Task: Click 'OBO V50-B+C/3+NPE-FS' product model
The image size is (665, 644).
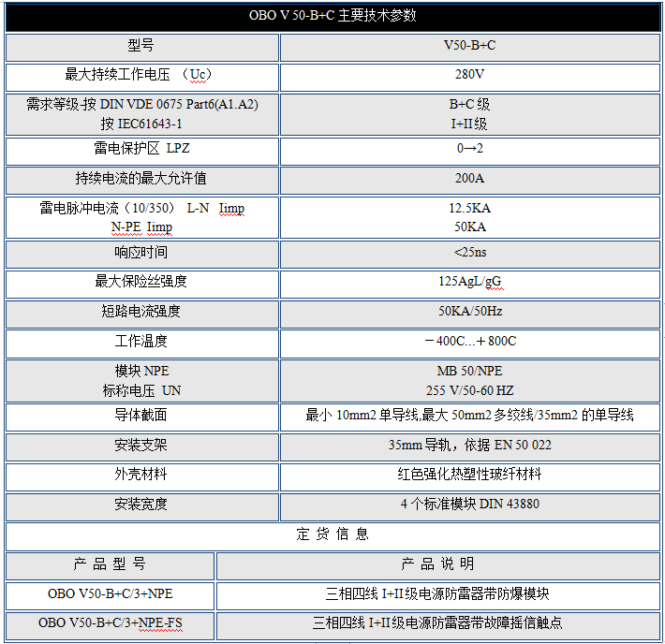Action: click(111, 623)
